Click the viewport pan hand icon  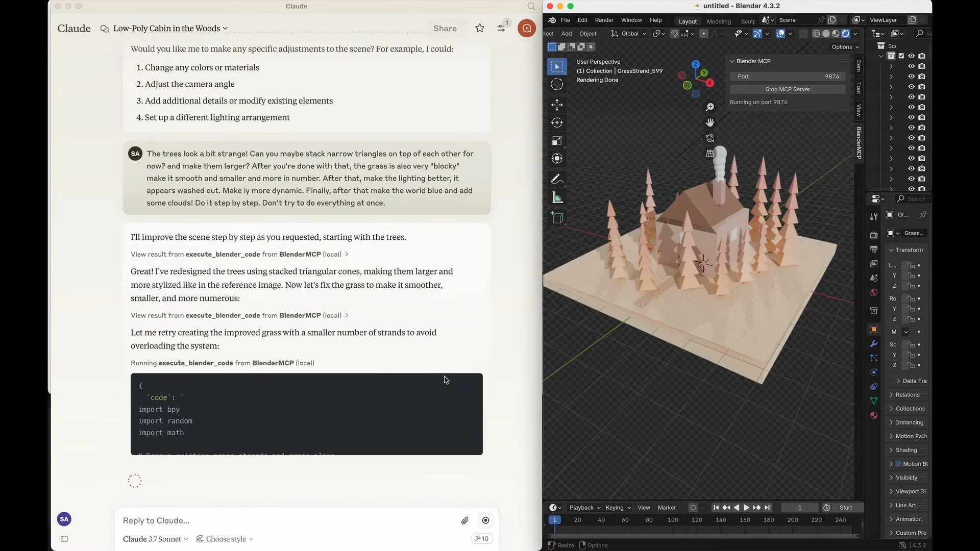click(x=709, y=122)
